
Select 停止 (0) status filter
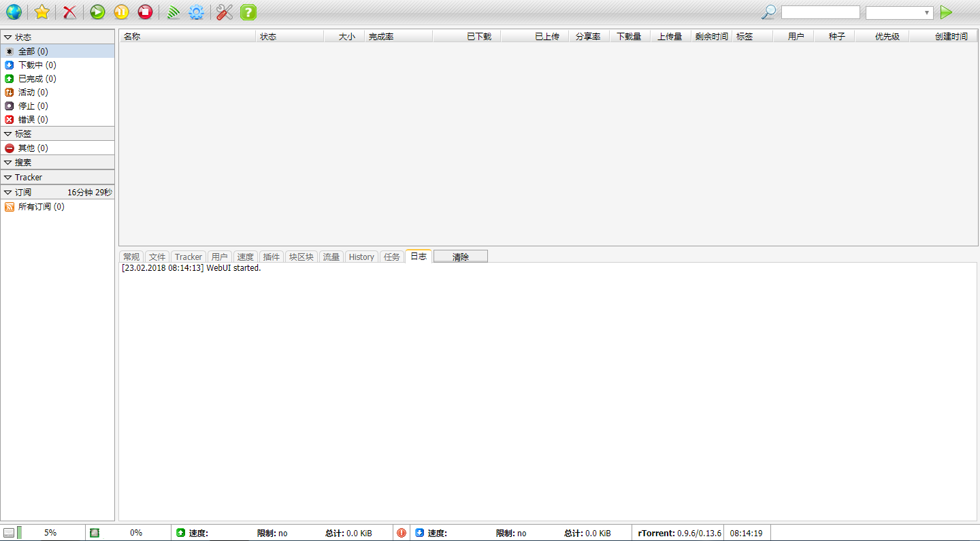(57, 106)
